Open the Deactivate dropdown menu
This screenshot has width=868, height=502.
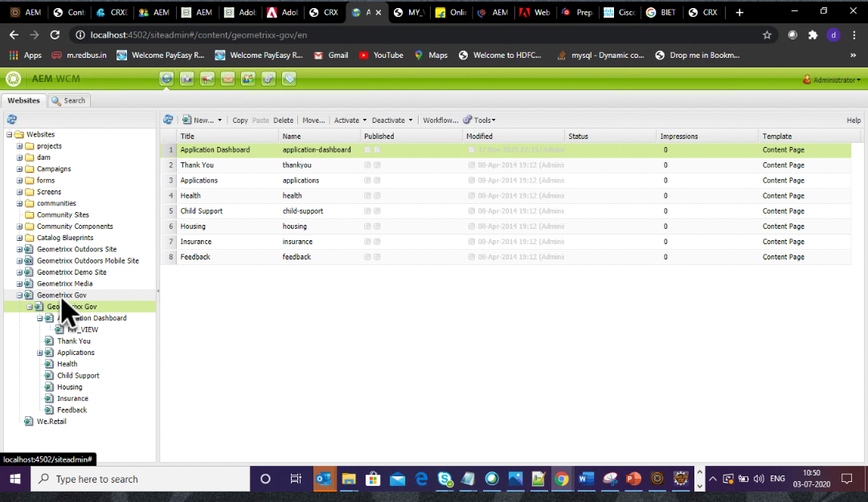(x=391, y=120)
